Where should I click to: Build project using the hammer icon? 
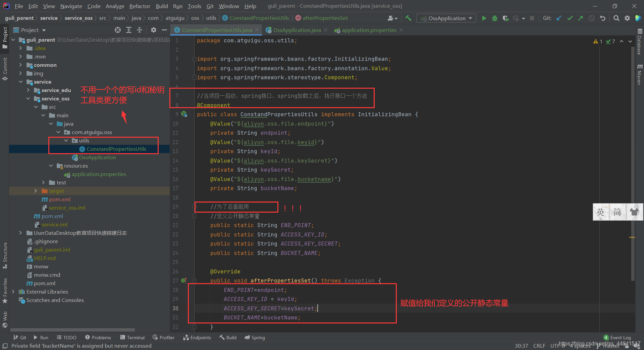coord(408,18)
